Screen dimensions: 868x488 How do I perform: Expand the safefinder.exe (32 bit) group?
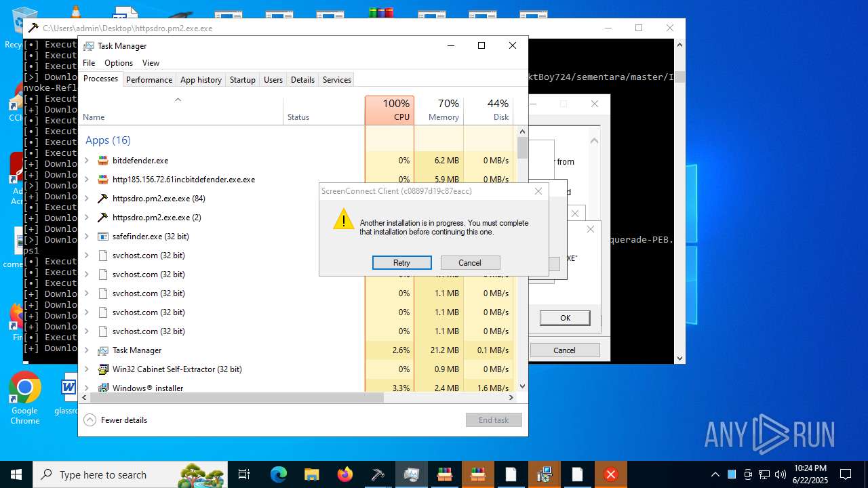point(86,237)
